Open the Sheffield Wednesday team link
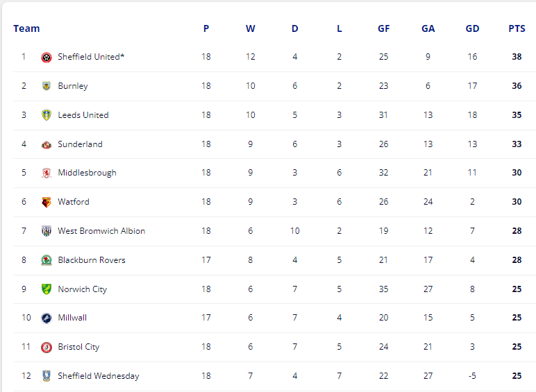The height and width of the screenshot is (392, 536). pos(99,376)
